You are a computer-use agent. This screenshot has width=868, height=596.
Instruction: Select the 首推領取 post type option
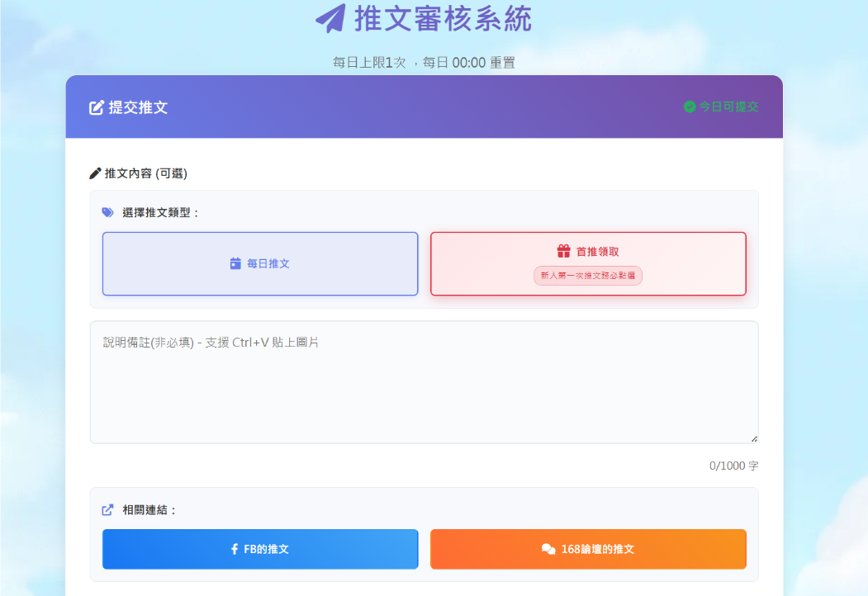[589, 264]
